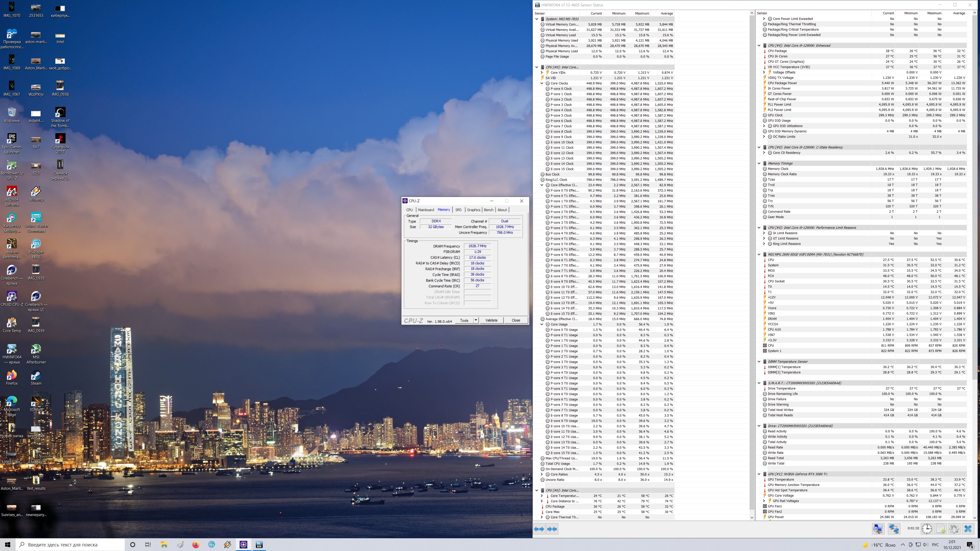This screenshot has height=551, width=980.
Task: Open Firefox from the taskbar
Action: pyautogui.click(x=195, y=545)
